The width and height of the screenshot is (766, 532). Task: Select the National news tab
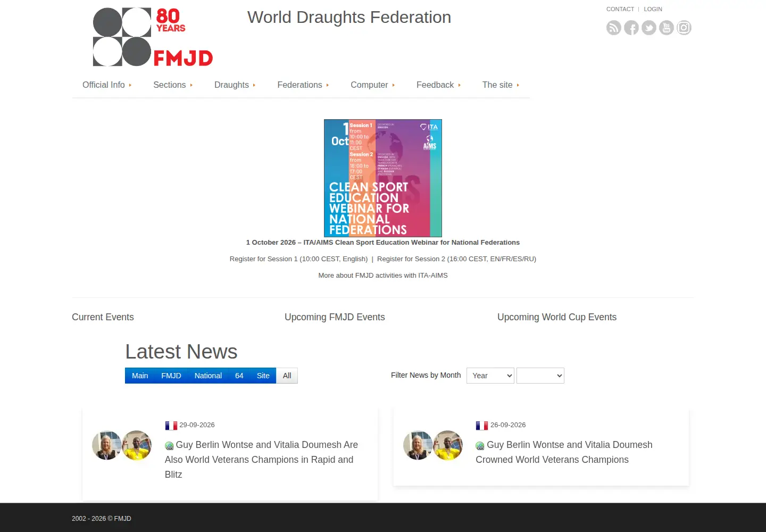click(x=208, y=376)
